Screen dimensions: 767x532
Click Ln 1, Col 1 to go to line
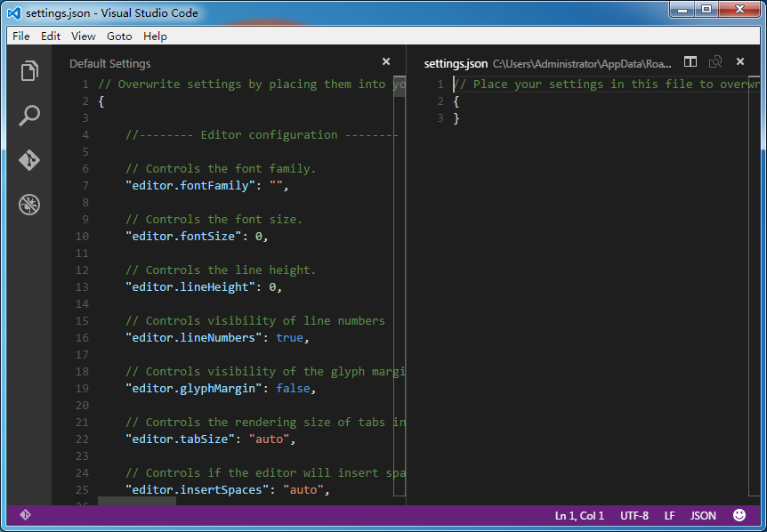(579, 515)
